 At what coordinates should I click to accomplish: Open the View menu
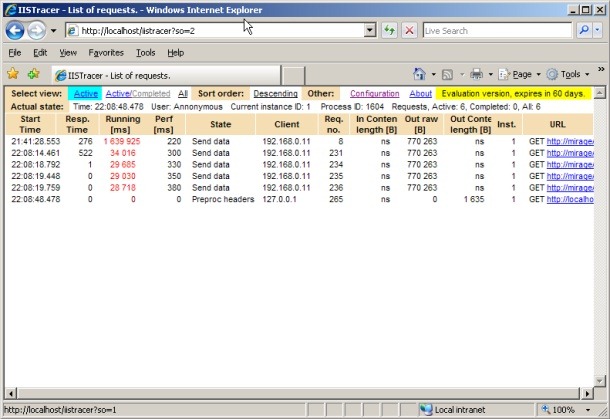pyautogui.click(x=68, y=53)
